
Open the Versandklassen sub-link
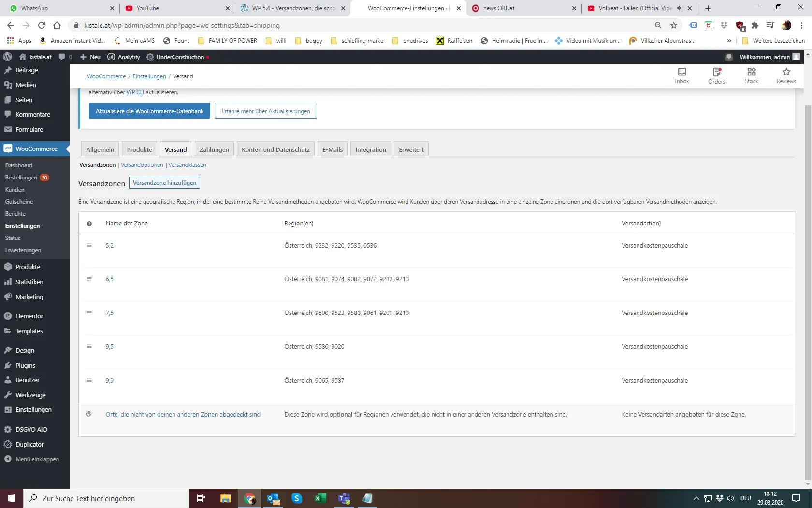coord(188,165)
